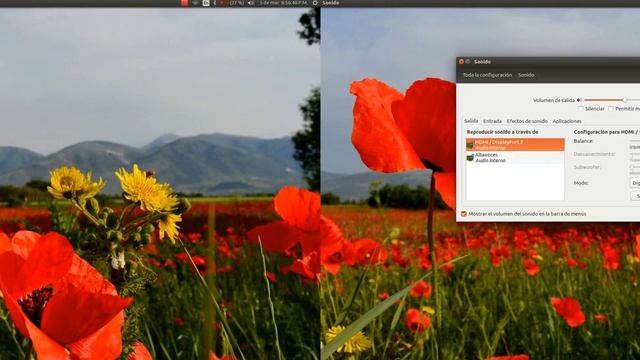This screenshot has width=640, height=360.
Task: Click the speaker icon beside Volumen de salida
Action: tap(579, 100)
